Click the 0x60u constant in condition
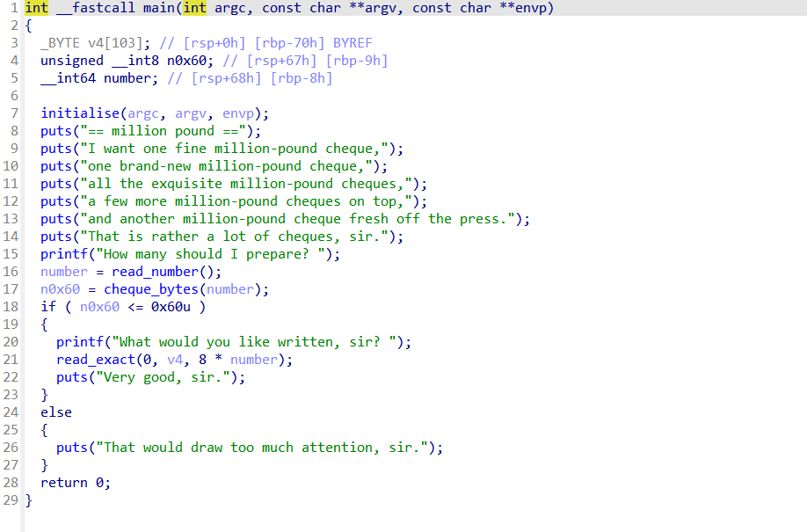This screenshot has height=532, width=807. click(x=171, y=307)
